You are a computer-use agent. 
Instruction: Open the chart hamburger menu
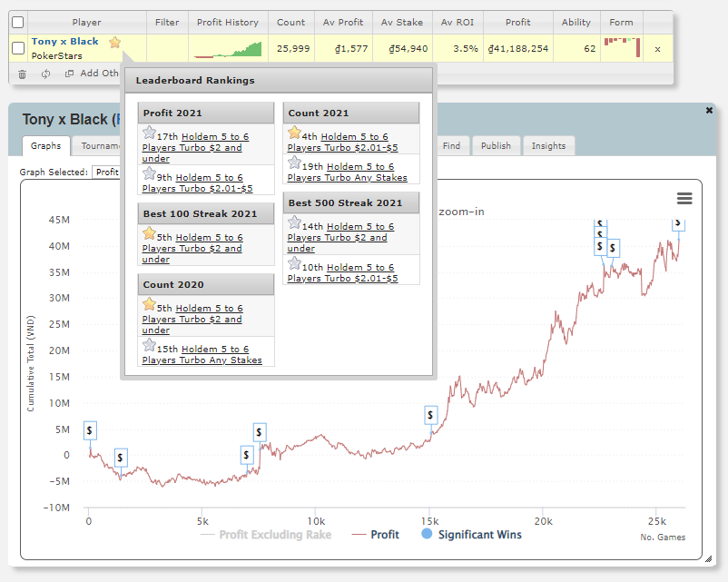tap(684, 199)
